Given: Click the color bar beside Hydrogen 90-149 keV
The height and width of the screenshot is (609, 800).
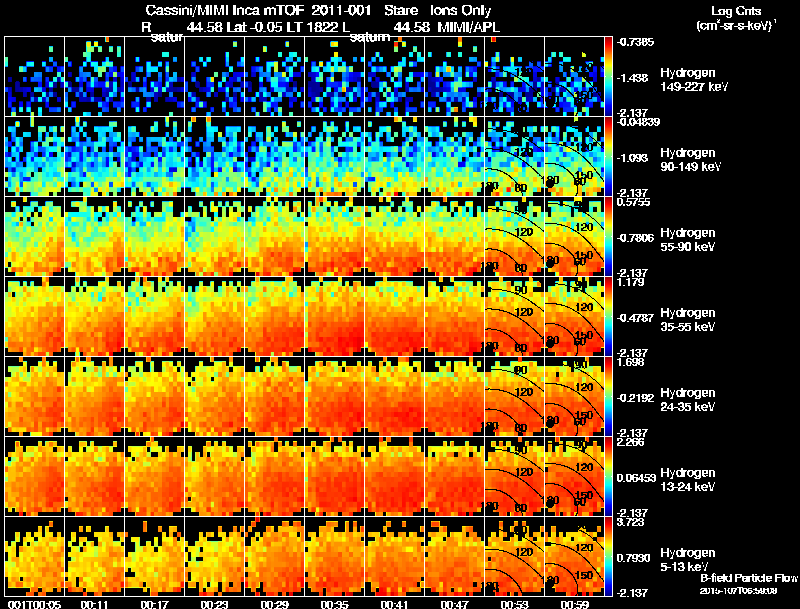Looking at the screenshot, I should [608, 157].
